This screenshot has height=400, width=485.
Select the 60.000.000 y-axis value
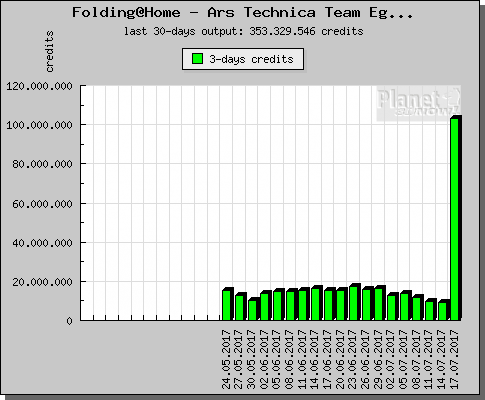[x=42, y=204]
